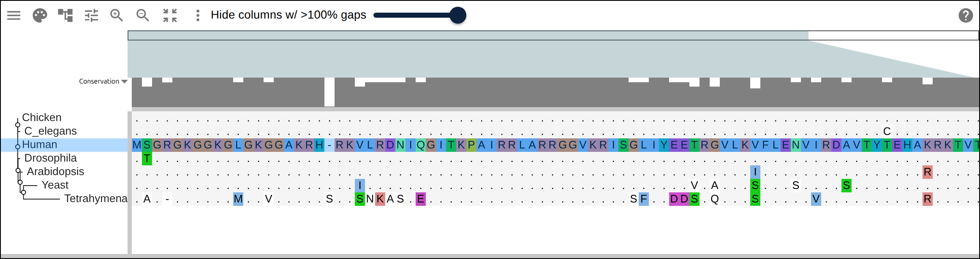The image size is (980, 259).
Task: Select the Chicken row label
Action: pos(41,117)
